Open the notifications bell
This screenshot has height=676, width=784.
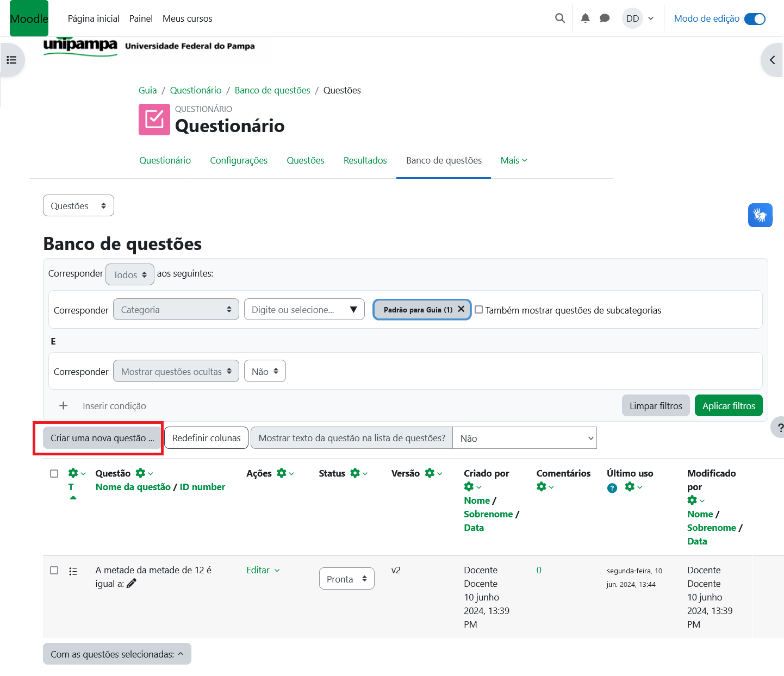click(x=585, y=18)
